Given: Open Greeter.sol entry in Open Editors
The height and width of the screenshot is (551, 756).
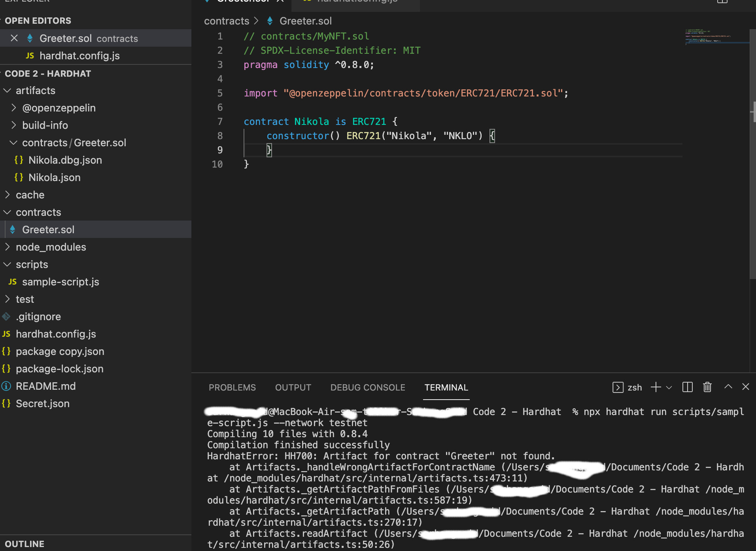Looking at the screenshot, I should 96,38.
